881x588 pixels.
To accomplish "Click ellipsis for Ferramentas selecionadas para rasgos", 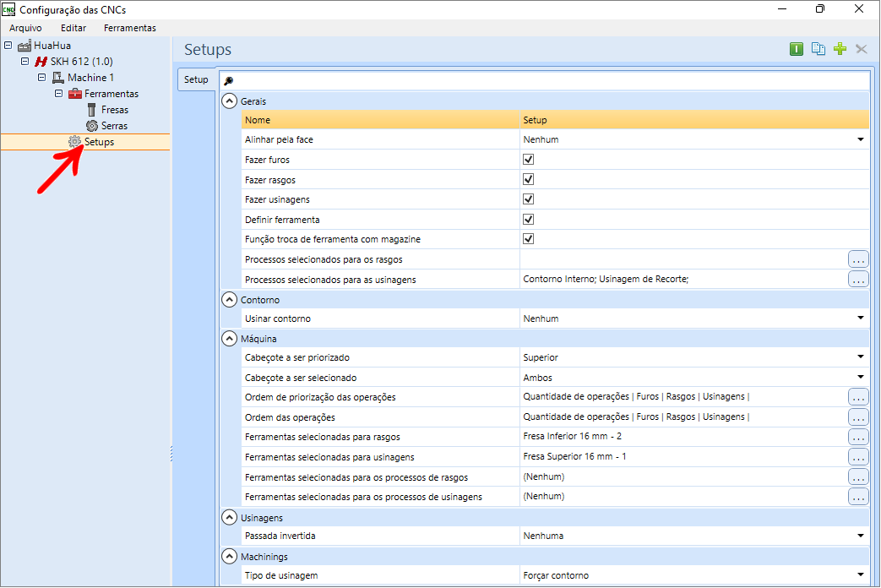I will coord(858,437).
